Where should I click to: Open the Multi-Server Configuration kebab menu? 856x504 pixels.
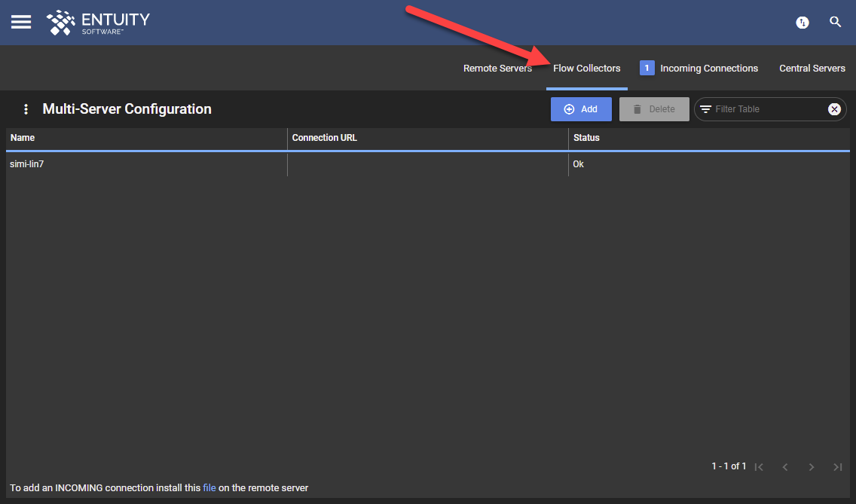coord(26,109)
